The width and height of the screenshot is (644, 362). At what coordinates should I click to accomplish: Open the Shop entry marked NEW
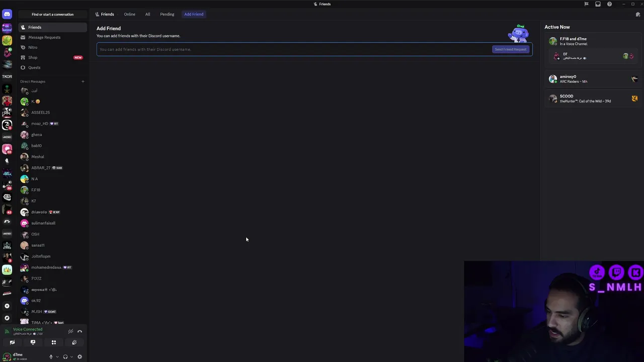click(53, 57)
